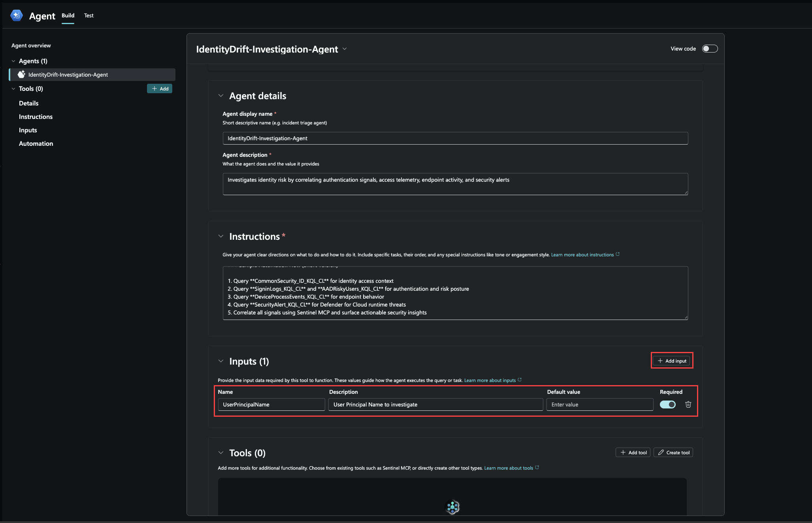Open the agent name dropdown chevron
812x523 pixels.
(345, 49)
